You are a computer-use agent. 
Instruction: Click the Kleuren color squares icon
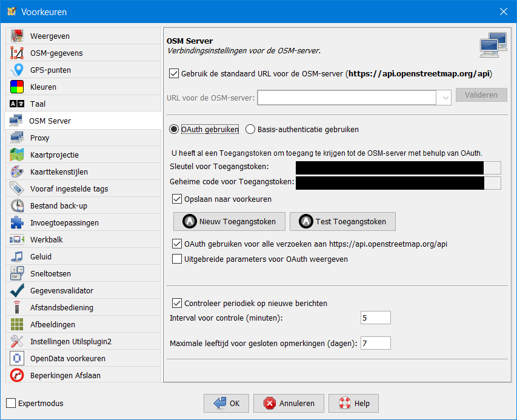tap(18, 87)
